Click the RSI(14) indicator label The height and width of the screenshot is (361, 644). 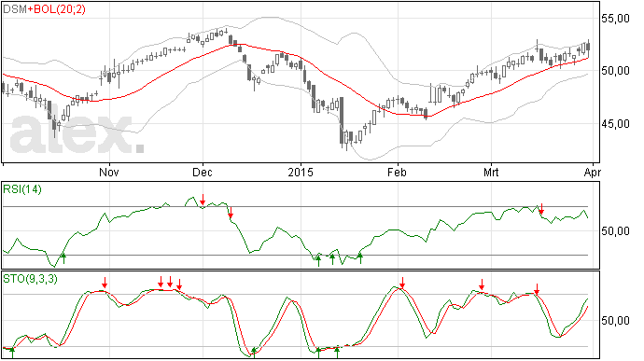pos(22,189)
